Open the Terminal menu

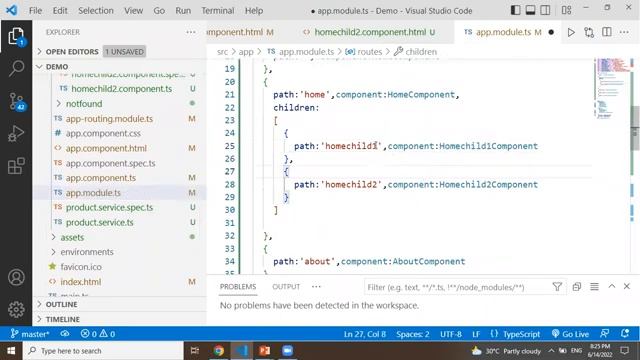218,11
